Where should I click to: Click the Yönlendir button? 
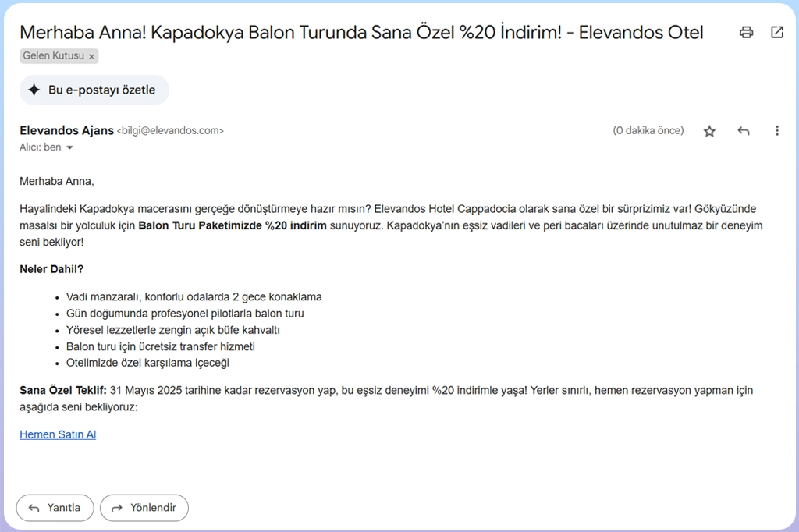144,508
